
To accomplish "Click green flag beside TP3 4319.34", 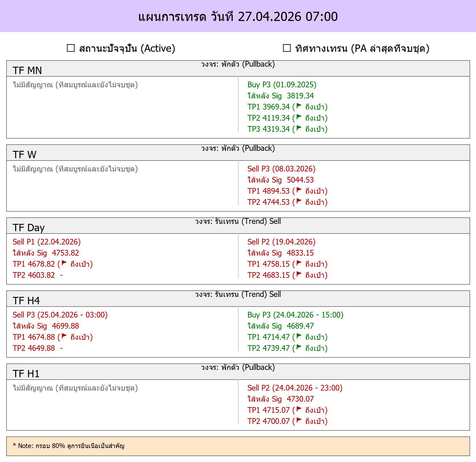I will tap(299, 128).
